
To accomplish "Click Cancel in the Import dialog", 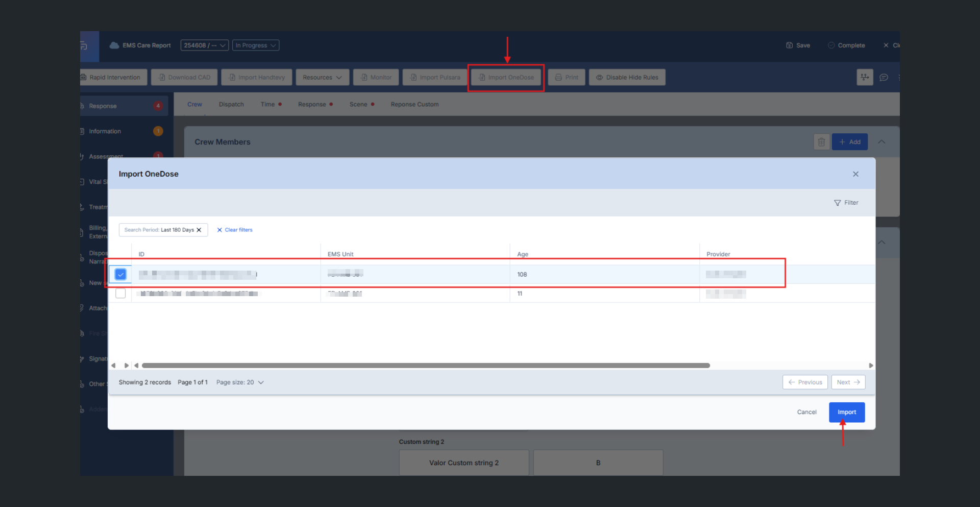I will point(806,413).
